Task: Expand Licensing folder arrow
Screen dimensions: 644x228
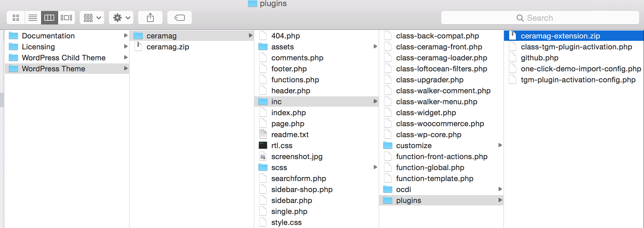Action: pyautogui.click(x=126, y=46)
